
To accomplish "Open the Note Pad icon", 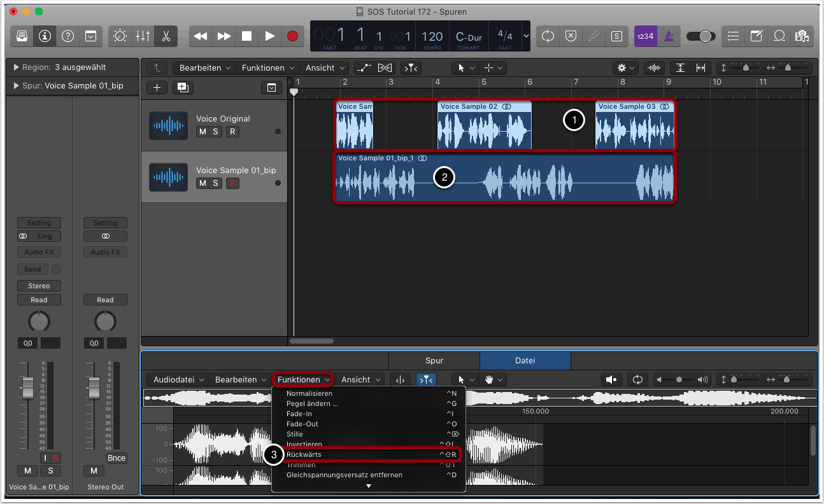I will point(756,36).
